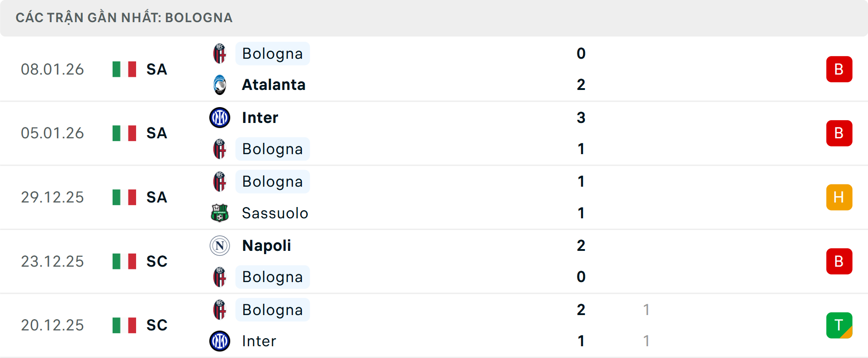The height and width of the screenshot is (358, 868).
Task: Open the Sassuolo club logo
Action: 220,213
